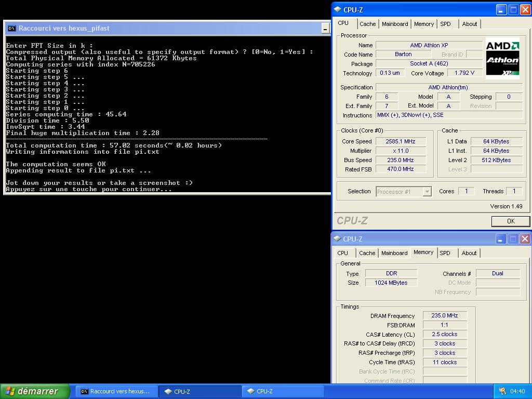Activate the first CPU-Z taskbar button
The width and height of the screenshot is (532, 399).
pos(200,391)
